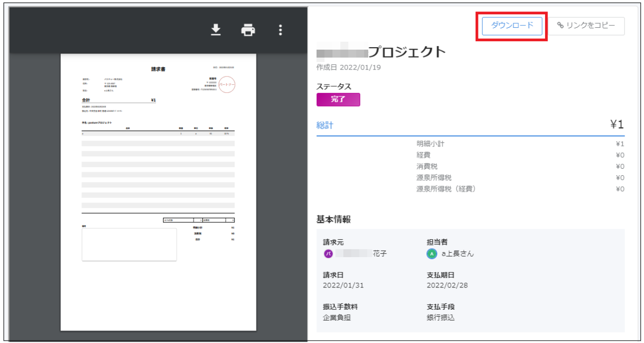
Task: Click the green assignee avatar icon
Action: [x=432, y=254]
